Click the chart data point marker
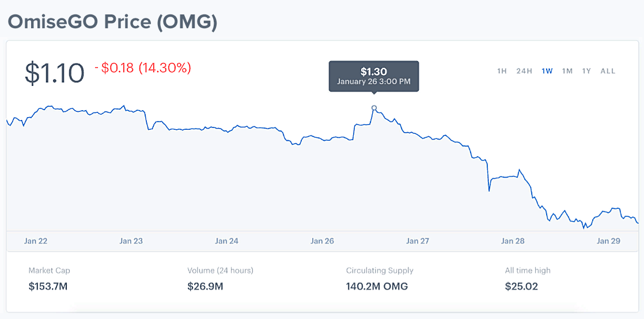The height and width of the screenshot is (319, 644). tap(374, 108)
